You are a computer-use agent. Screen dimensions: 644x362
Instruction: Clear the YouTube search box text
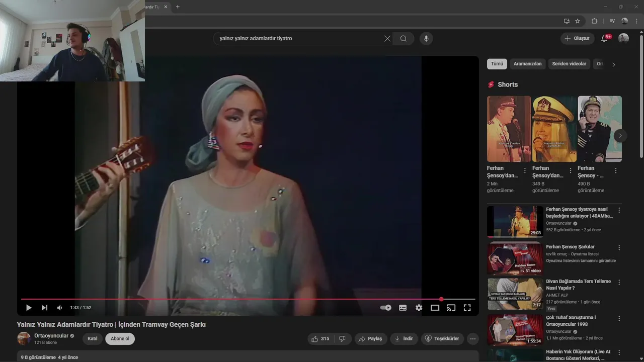(x=387, y=38)
